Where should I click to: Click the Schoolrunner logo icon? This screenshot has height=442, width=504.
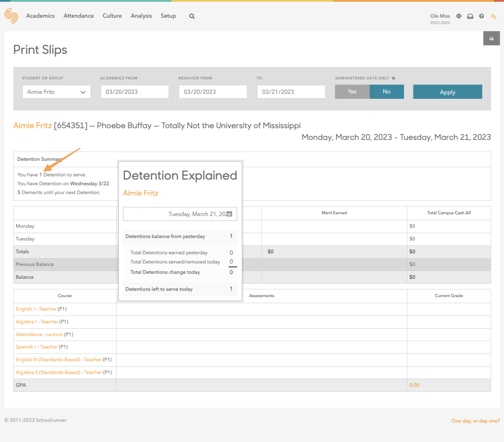[11, 16]
